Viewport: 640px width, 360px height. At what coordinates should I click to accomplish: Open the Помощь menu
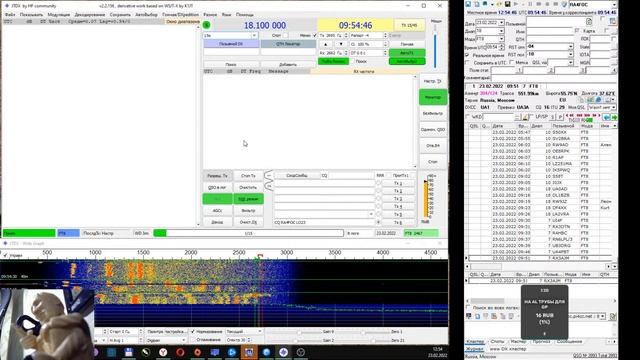(245, 15)
